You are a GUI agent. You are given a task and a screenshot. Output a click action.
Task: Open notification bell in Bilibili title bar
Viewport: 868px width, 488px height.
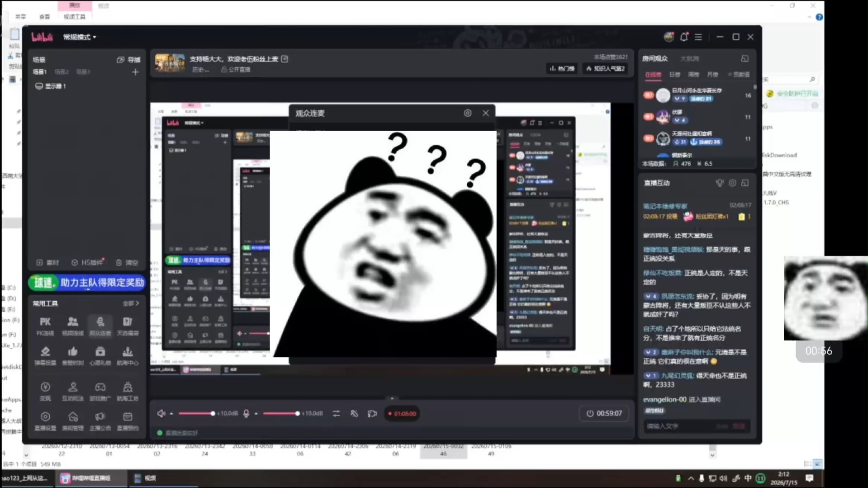point(684,37)
